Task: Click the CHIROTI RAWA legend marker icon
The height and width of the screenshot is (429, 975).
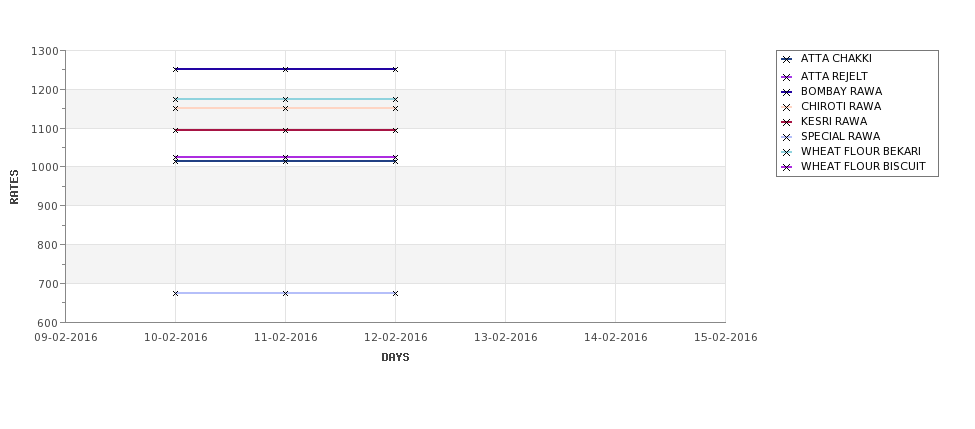Action: coord(787,107)
